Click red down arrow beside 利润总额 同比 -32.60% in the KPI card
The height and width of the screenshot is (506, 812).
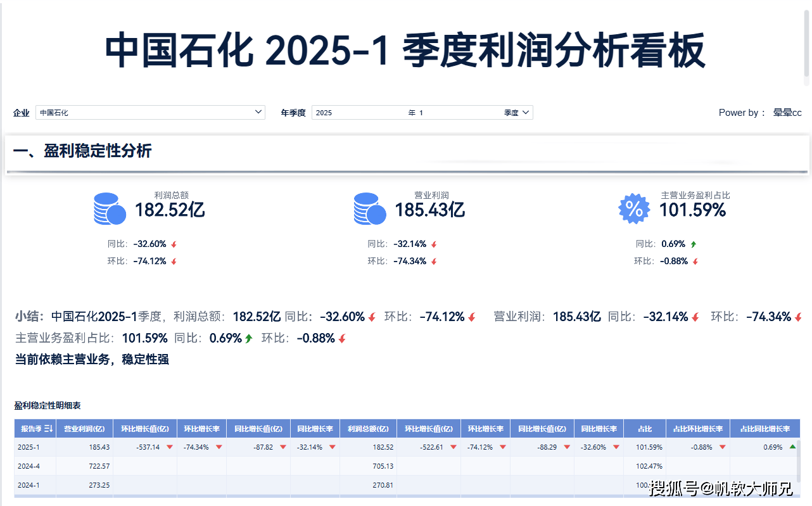point(174,244)
